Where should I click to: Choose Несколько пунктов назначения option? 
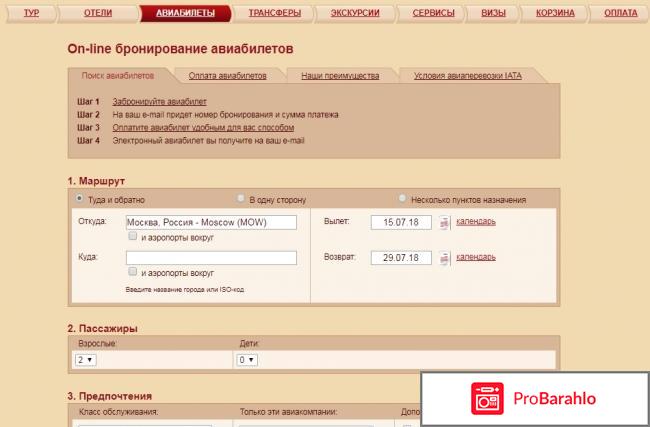(x=402, y=199)
